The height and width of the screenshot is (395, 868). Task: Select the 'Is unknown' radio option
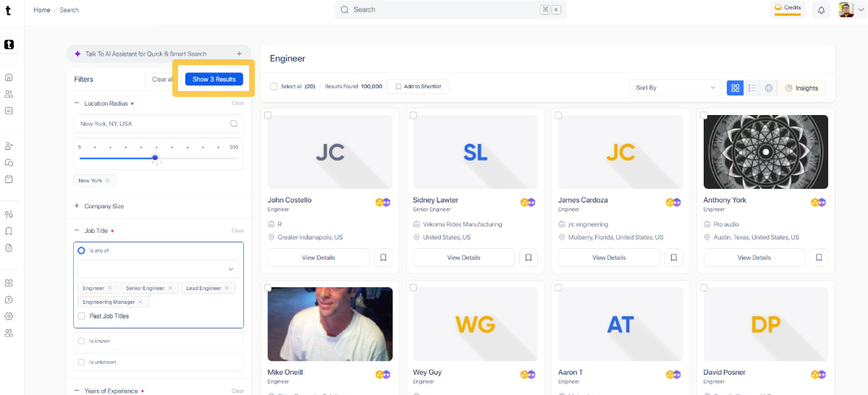click(81, 362)
